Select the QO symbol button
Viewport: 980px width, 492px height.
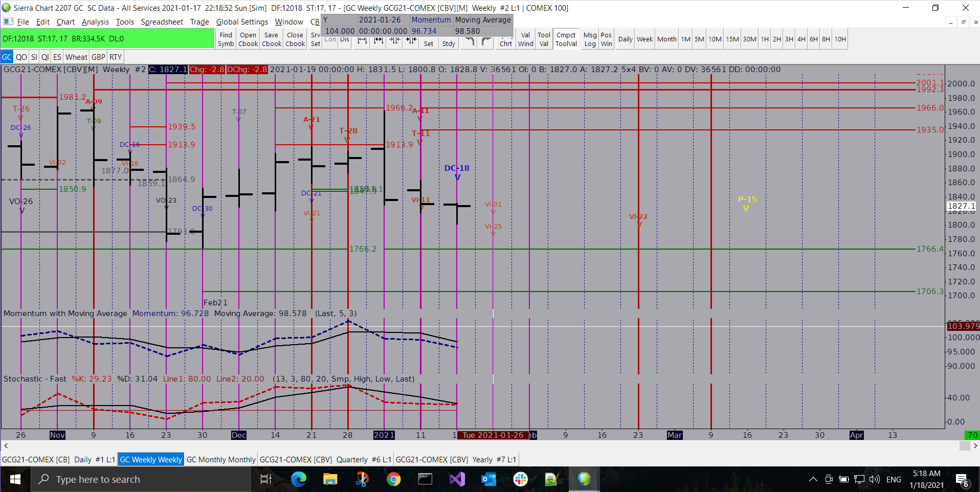point(21,57)
